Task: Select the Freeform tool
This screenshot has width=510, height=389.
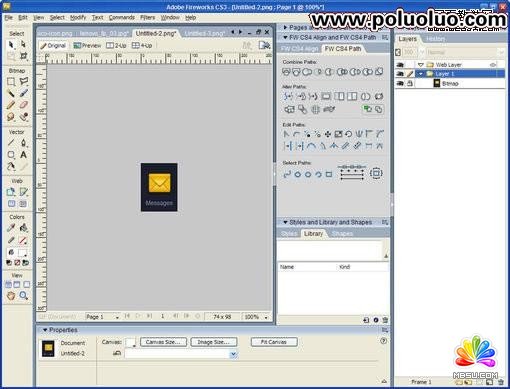Action: pyautogui.click(x=11, y=166)
